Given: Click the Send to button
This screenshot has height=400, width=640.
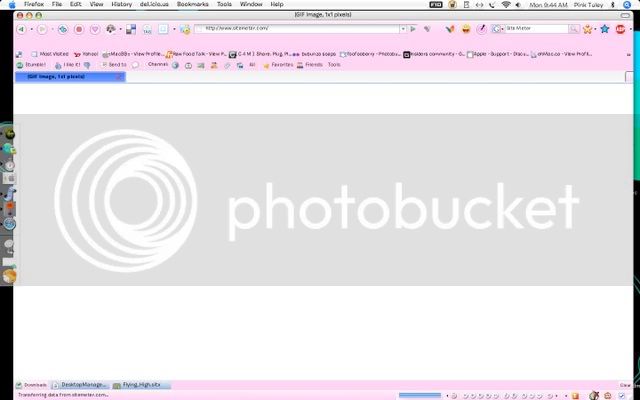Looking at the screenshot, I should pos(114,65).
